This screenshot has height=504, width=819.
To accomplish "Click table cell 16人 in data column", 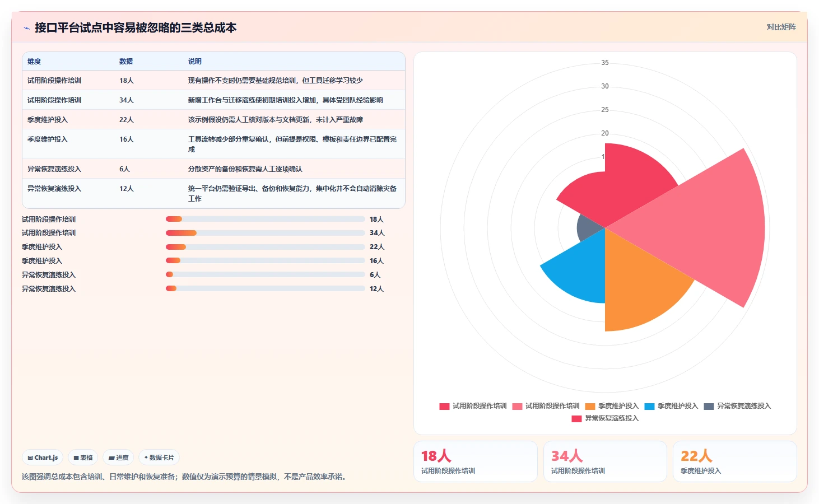I will coord(127,139).
